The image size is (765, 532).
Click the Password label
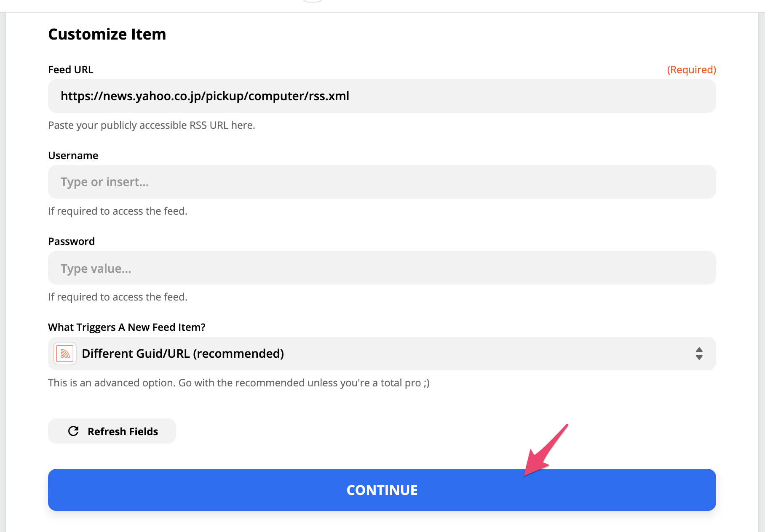[x=71, y=241]
